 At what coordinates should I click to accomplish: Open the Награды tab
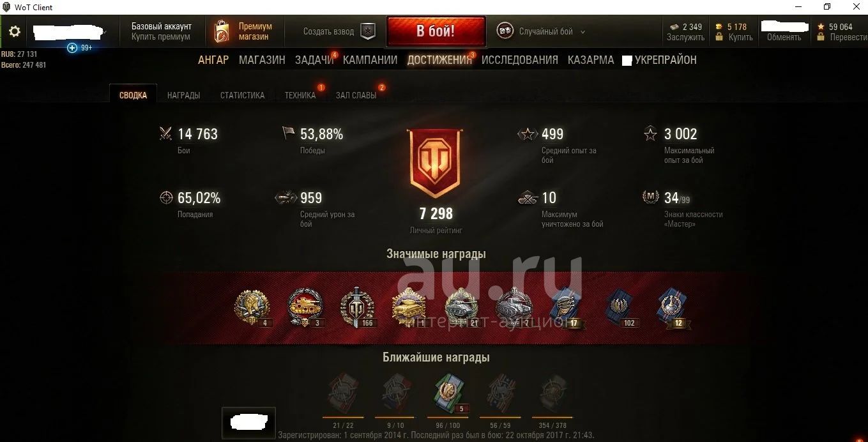[183, 95]
